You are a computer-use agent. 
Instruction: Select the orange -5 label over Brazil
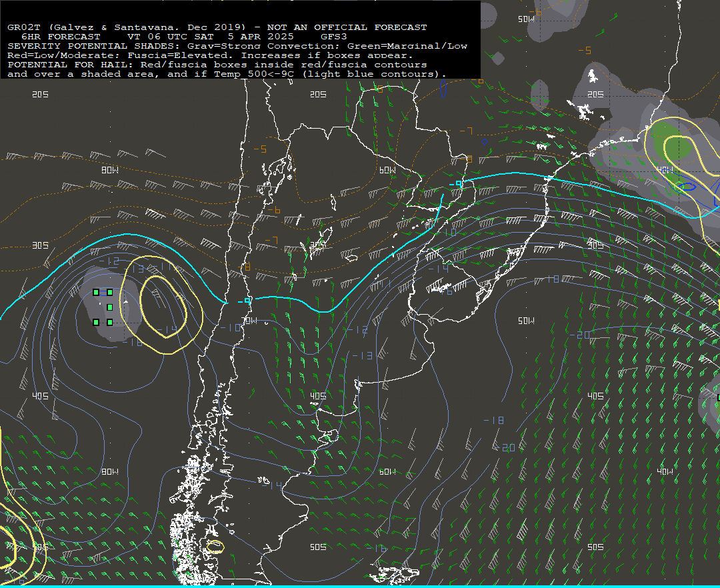(x=585, y=50)
